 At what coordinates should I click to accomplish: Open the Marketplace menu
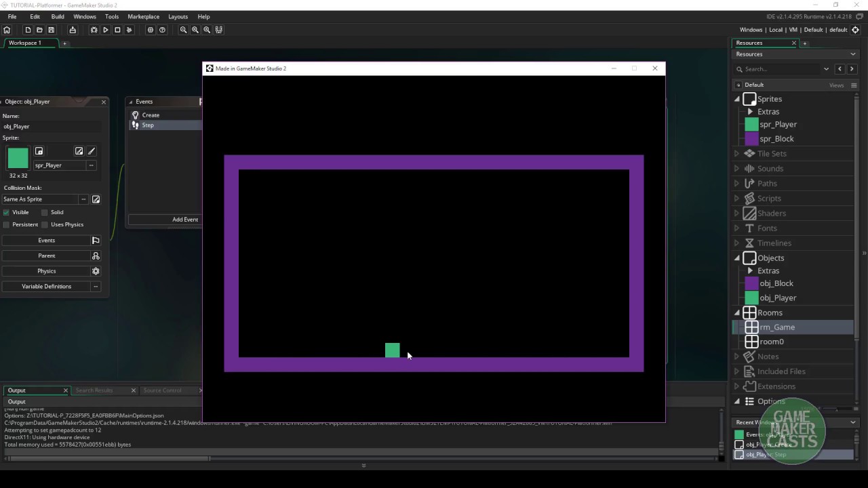[144, 16]
